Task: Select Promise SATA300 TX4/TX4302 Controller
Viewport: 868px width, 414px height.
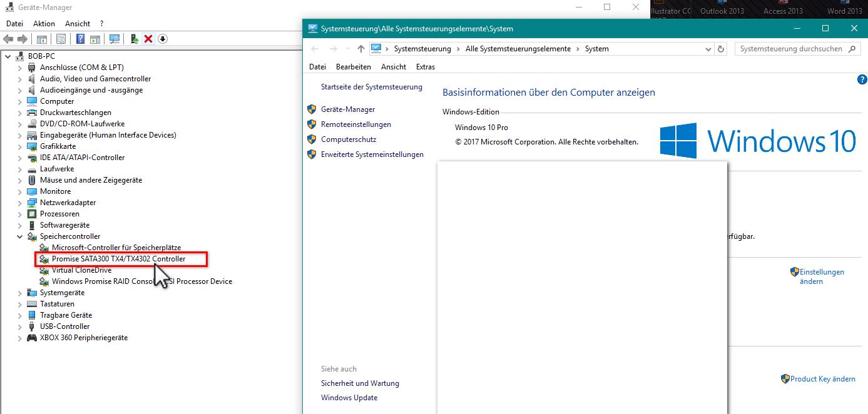Action: point(118,259)
